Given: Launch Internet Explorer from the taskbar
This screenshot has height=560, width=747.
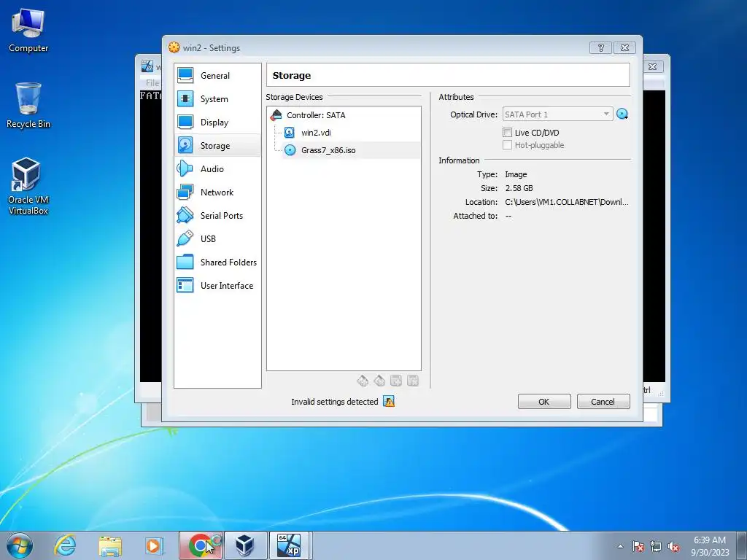Looking at the screenshot, I should click(65, 545).
